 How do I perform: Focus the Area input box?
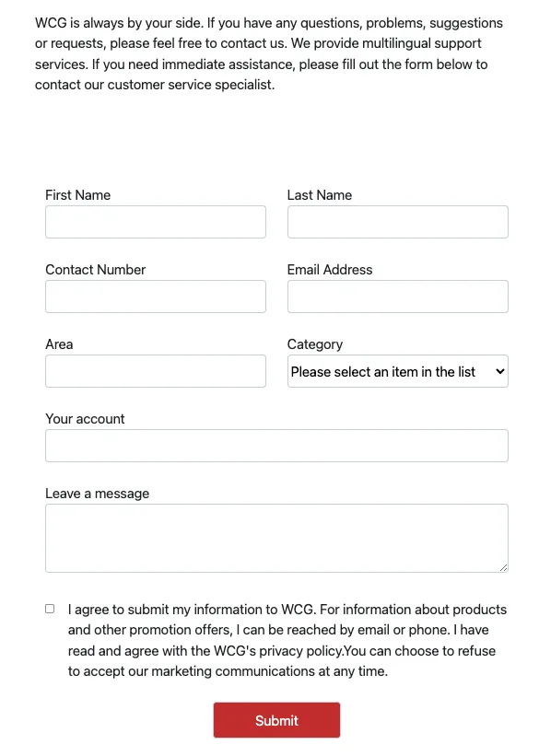(156, 371)
